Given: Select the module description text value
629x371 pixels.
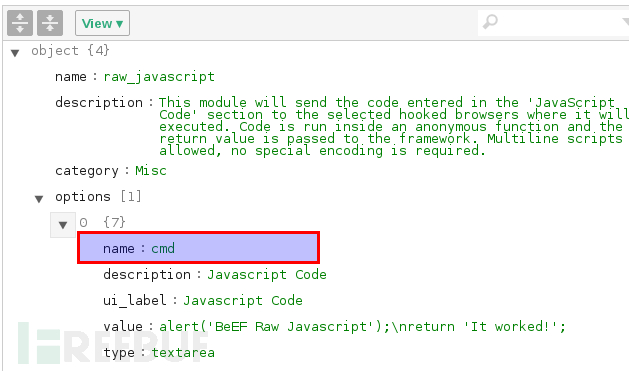Looking at the screenshot, I should pyautogui.click(x=394, y=126).
